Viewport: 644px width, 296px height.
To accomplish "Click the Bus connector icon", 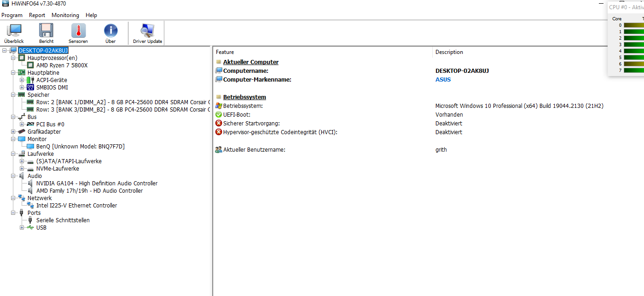I will (x=22, y=117).
